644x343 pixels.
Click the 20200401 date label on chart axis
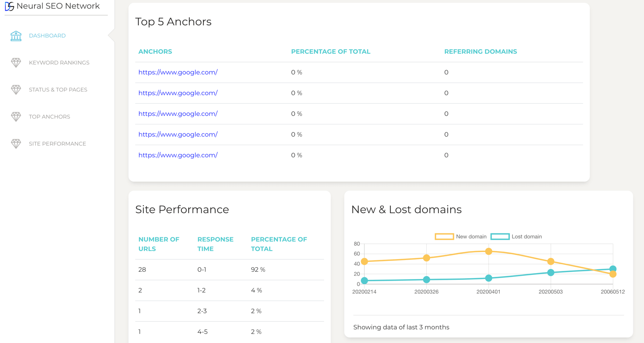click(489, 292)
